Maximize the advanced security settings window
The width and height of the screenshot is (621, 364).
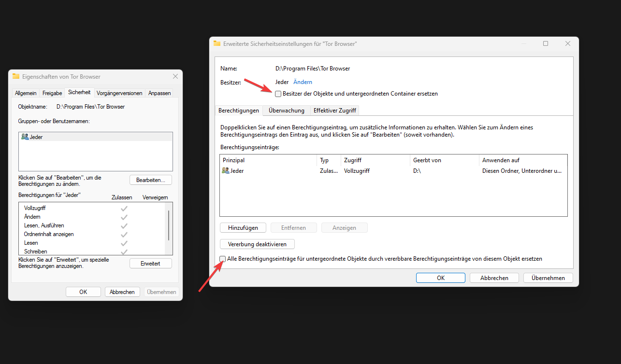pyautogui.click(x=546, y=43)
